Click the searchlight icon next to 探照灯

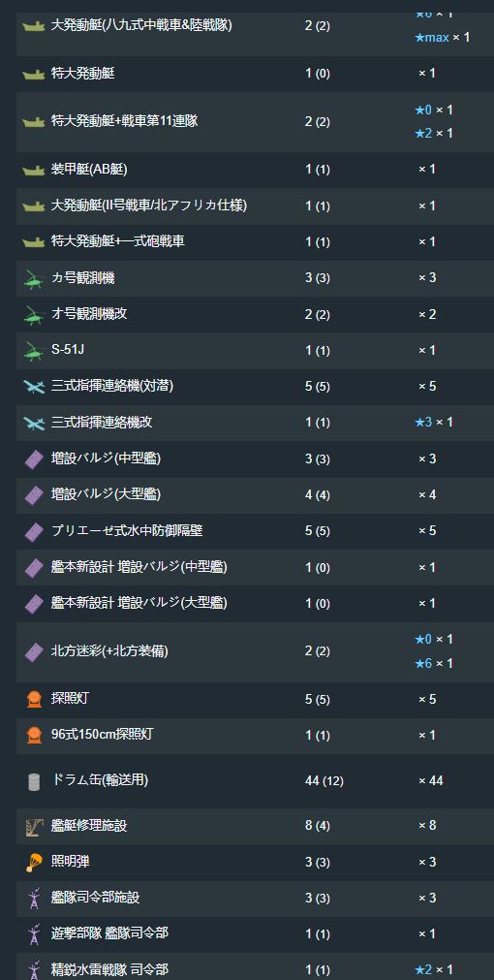pyautogui.click(x=34, y=699)
